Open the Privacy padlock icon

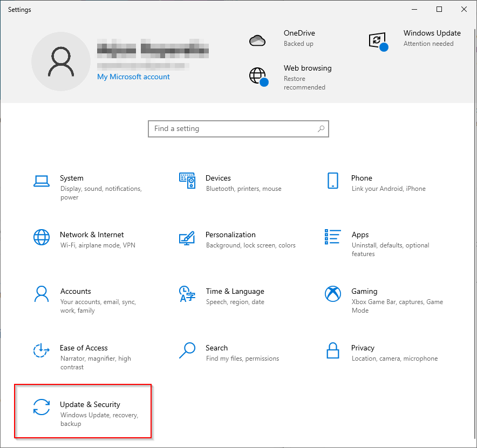[333, 350]
